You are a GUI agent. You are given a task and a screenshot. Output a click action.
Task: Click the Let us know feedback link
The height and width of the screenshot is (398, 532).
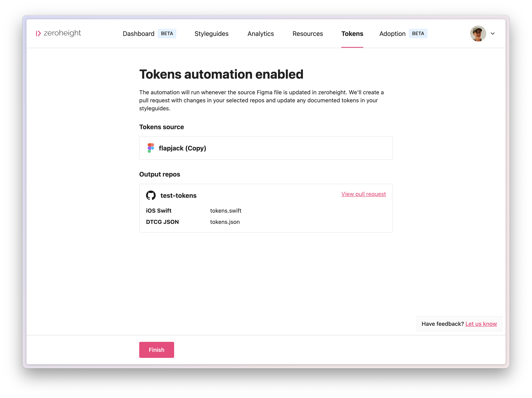tap(481, 324)
